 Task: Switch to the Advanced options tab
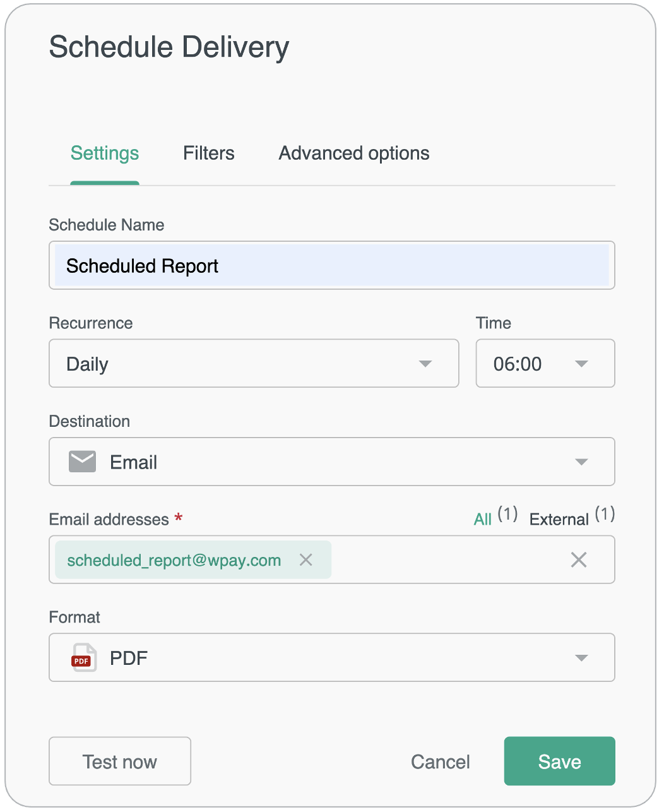click(x=353, y=153)
